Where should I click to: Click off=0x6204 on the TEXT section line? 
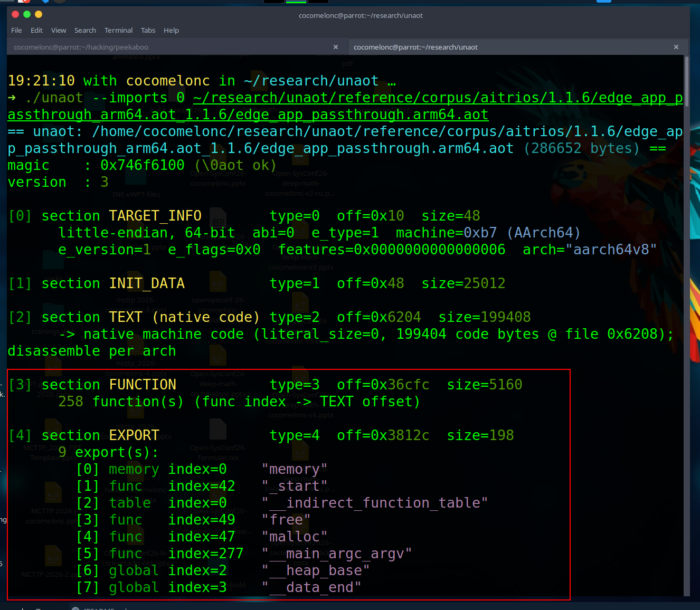pyautogui.click(x=379, y=317)
